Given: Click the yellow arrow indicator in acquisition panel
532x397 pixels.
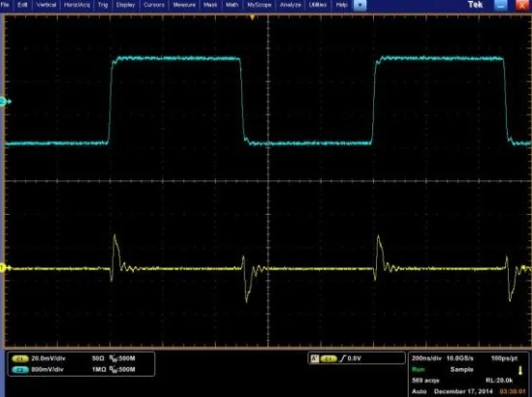Looking at the screenshot, I should [x=520, y=371].
